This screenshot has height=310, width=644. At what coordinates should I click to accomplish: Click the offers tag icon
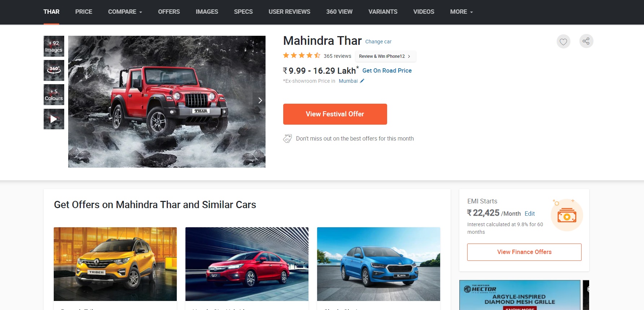coord(287,138)
